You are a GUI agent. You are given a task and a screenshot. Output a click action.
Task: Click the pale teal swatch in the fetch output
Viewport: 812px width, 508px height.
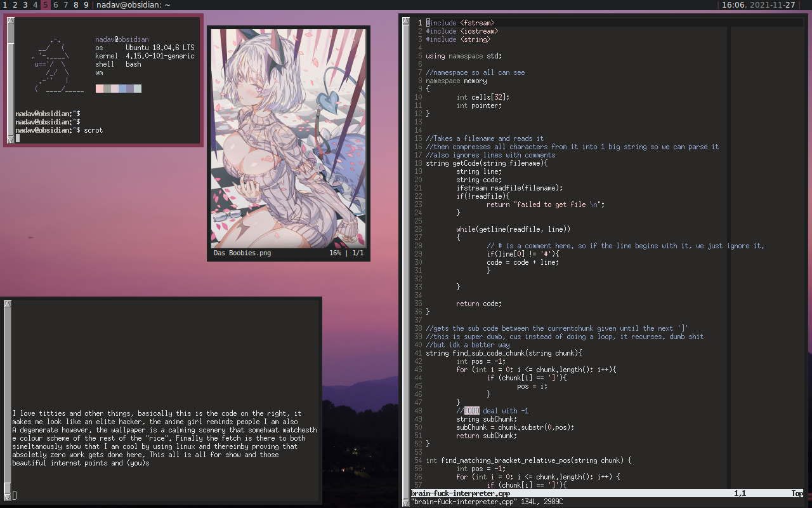pos(138,89)
